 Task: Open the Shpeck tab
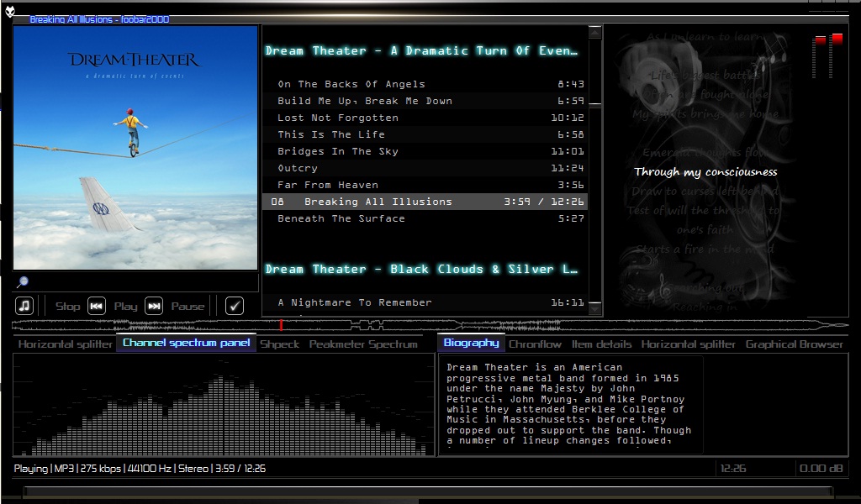(x=279, y=344)
